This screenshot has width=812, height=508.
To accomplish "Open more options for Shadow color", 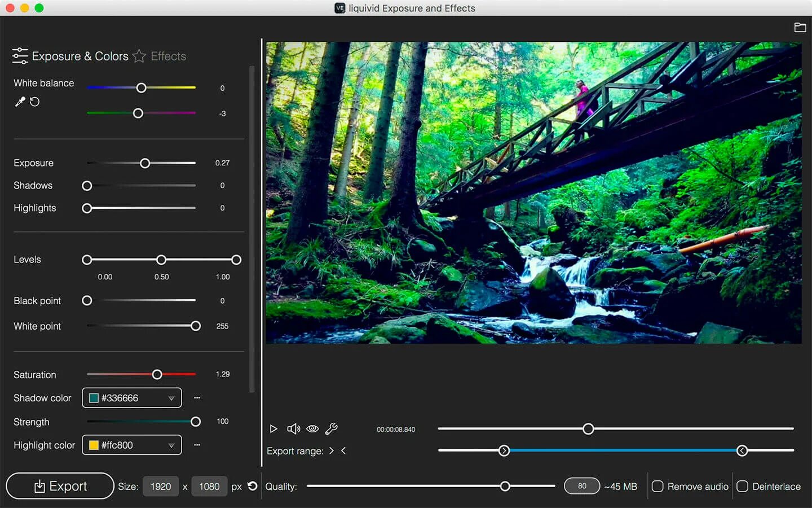I will 197,398.
